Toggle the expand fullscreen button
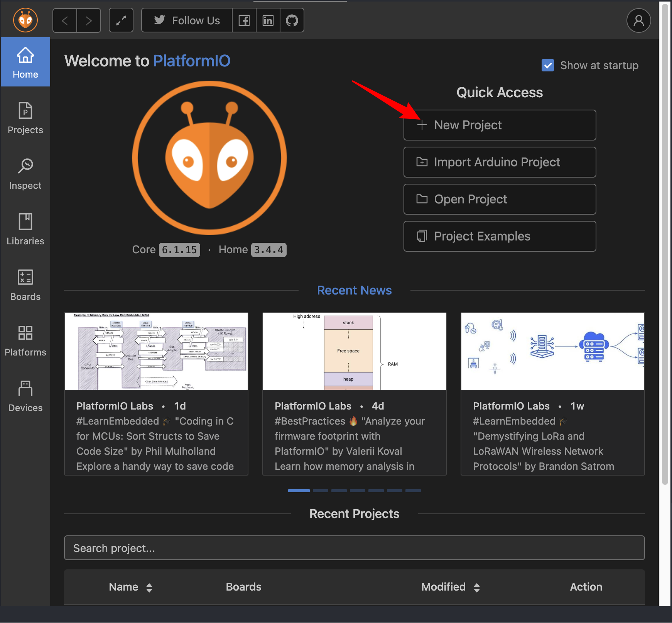This screenshot has height=623, width=672. click(x=121, y=20)
